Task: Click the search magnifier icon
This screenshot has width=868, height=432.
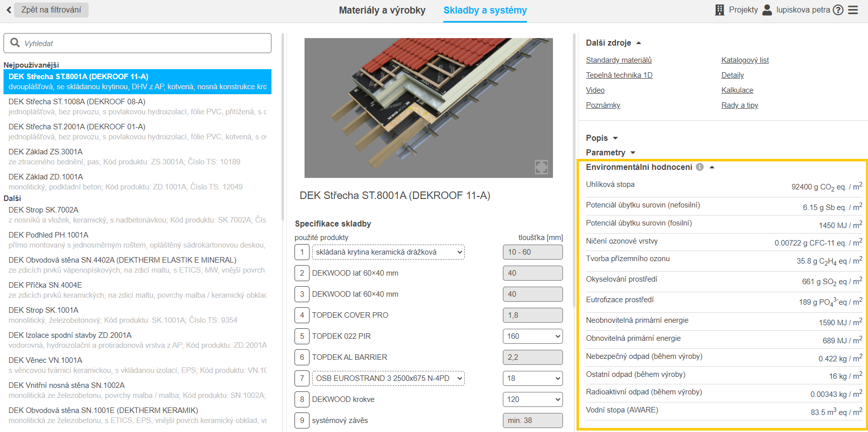Action: tap(15, 43)
